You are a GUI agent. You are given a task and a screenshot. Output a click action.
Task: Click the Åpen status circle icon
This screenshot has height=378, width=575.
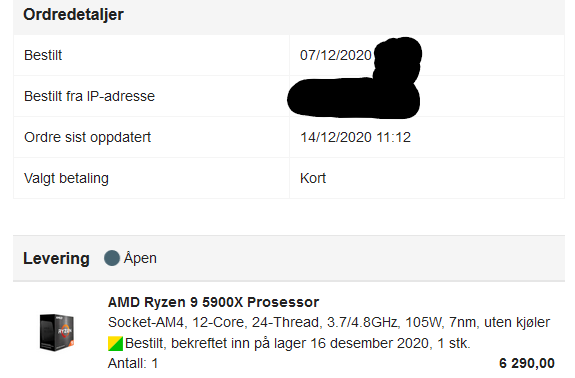(112, 258)
